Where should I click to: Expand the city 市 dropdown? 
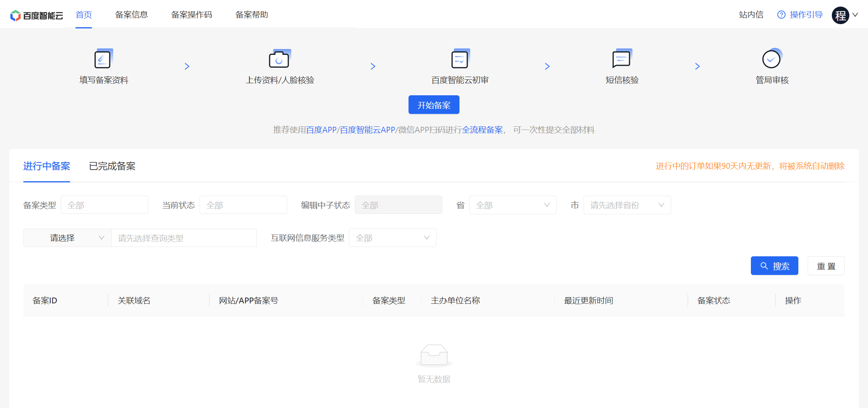627,205
